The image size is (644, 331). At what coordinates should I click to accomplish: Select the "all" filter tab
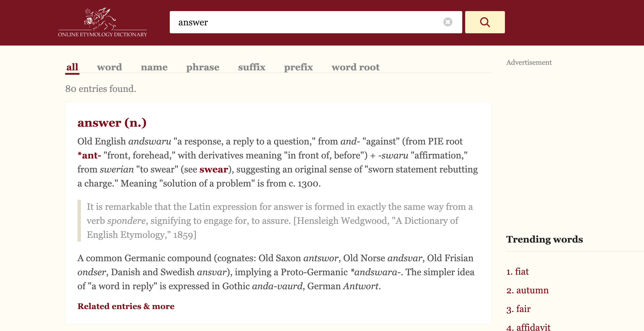(72, 67)
